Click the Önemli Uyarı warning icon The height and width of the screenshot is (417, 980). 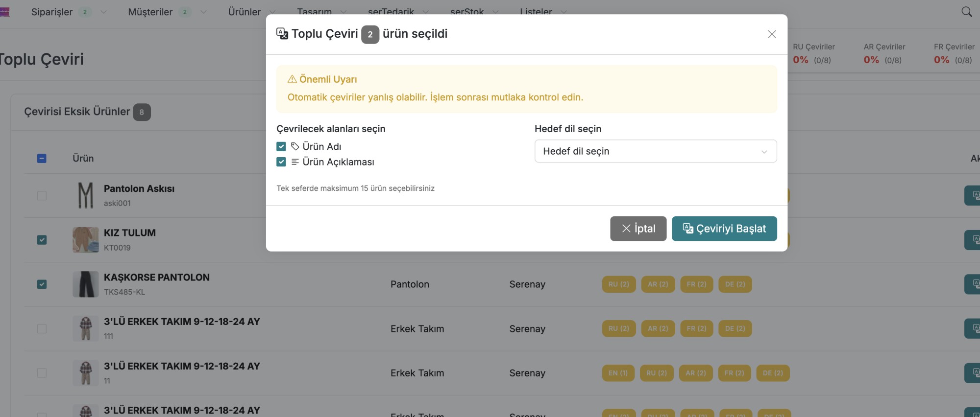[x=292, y=79]
